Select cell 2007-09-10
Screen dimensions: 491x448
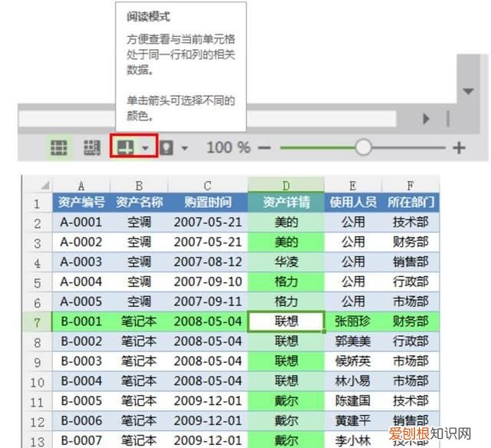tap(207, 282)
